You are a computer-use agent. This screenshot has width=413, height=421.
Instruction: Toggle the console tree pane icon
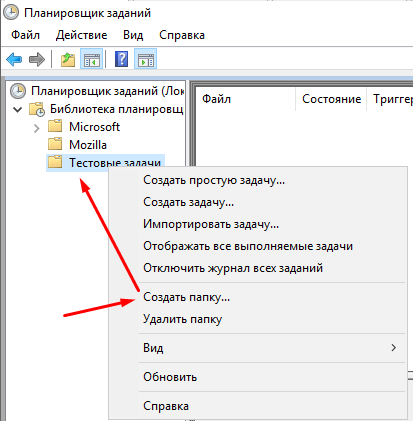click(91, 60)
